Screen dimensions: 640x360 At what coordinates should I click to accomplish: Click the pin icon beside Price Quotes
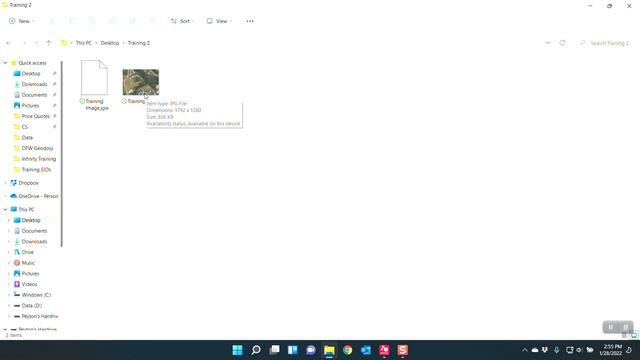coord(54,116)
